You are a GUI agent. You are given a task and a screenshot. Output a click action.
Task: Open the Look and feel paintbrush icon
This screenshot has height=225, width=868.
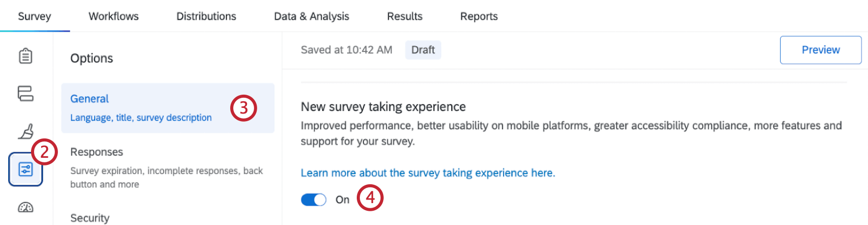(x=25, y=131)
